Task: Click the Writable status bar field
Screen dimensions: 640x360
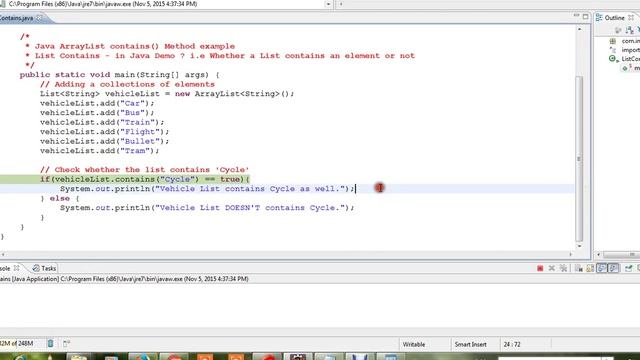Action: 414,344
